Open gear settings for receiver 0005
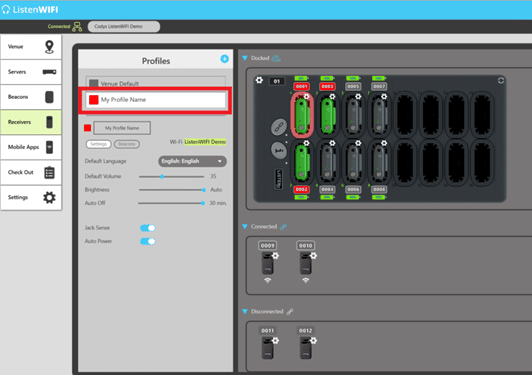532x375 pixels. [358, 97]
